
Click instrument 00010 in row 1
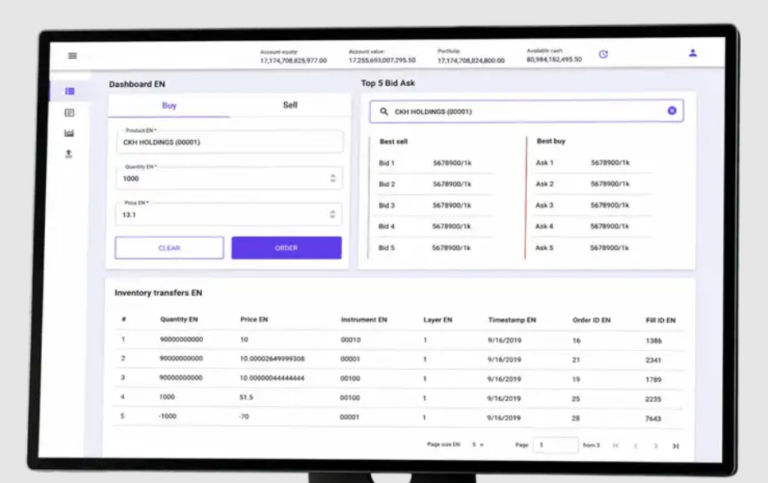[x=351, y=340]
